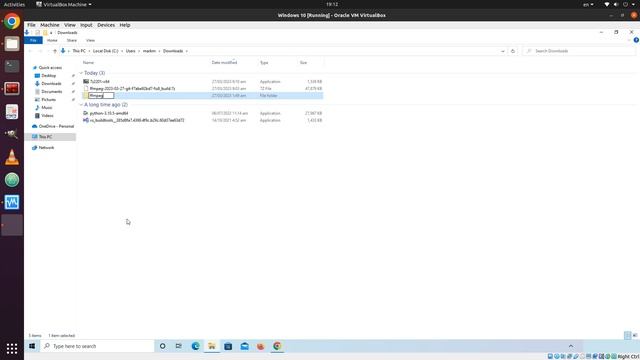Viewport: 640px width, 360px height.
Task: Open Pictures in navigation pane
Action: (x=48, y=100)
